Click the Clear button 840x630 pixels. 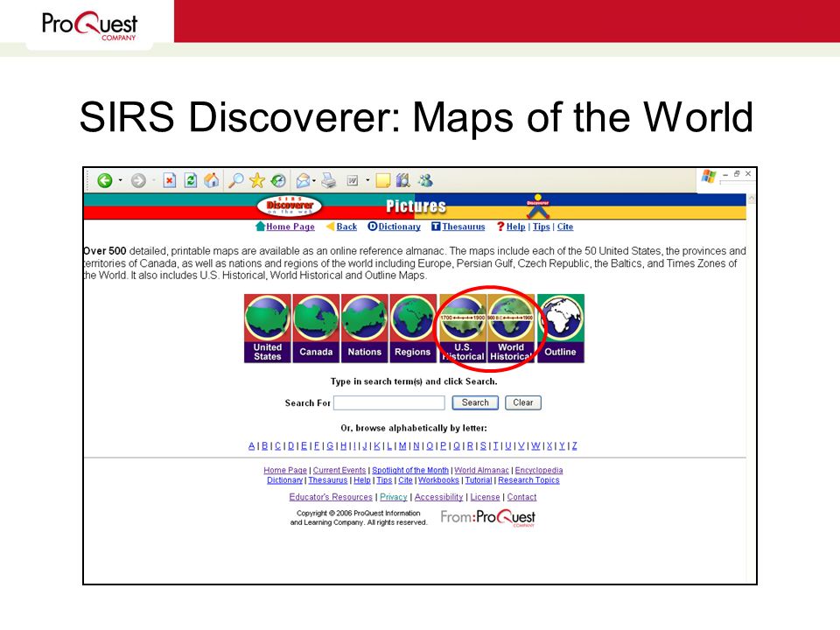[x=523, y=402]
